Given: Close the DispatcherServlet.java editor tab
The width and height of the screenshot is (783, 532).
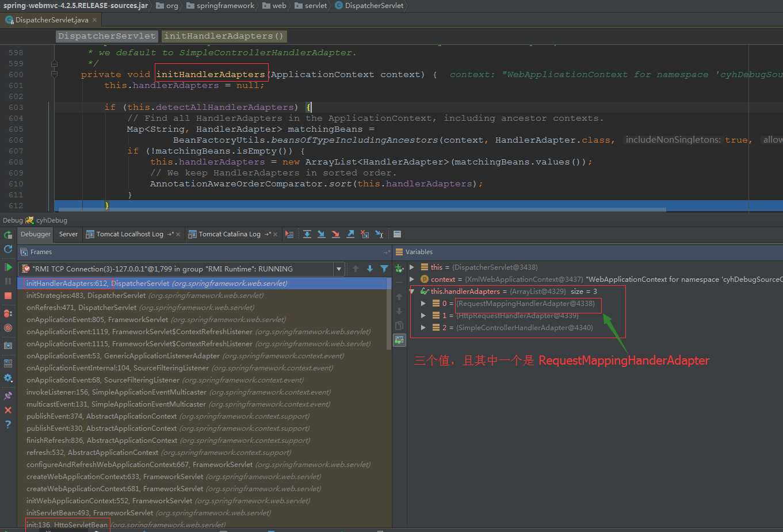Looking at the screenshot, I should (x=95, y=20).
